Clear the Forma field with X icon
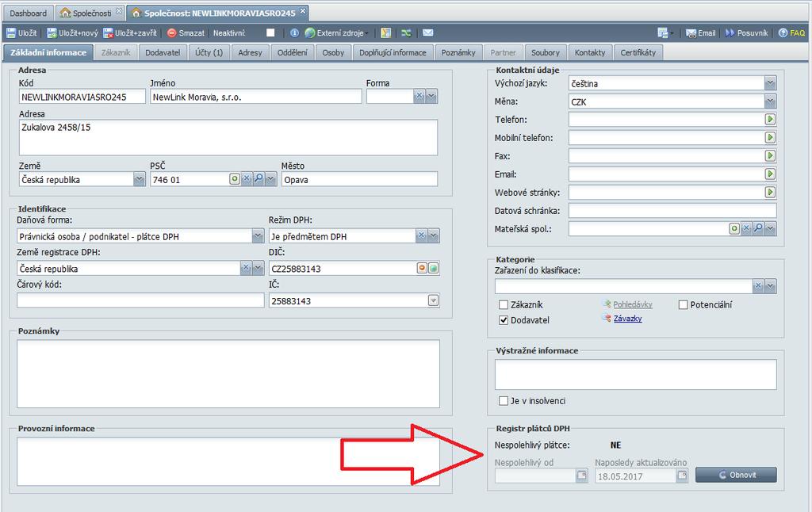Viewport: 812px width, 512px height. tap(419, 96)
